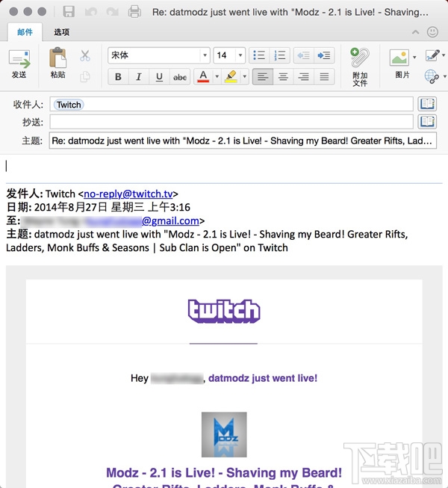Open the font name dropdown (宋体)
Screen dimensions: 448x488
click(205, 55)
